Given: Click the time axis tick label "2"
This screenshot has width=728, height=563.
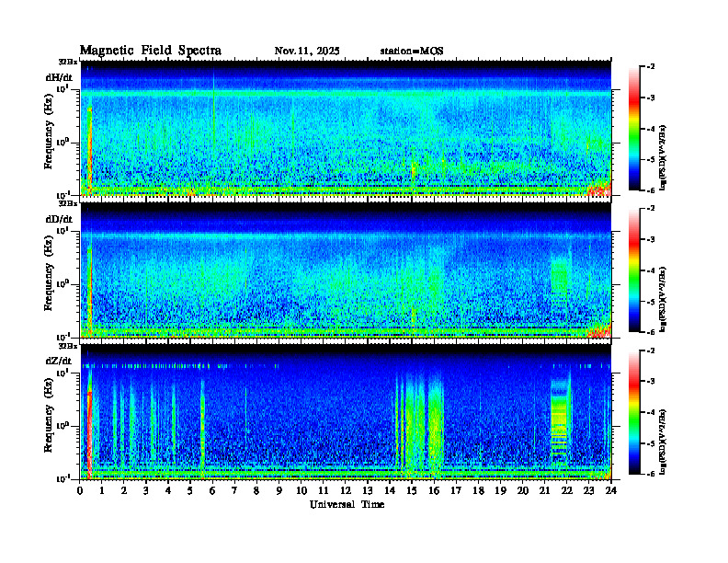Looking at the screenshot, I should pos(124,490).
